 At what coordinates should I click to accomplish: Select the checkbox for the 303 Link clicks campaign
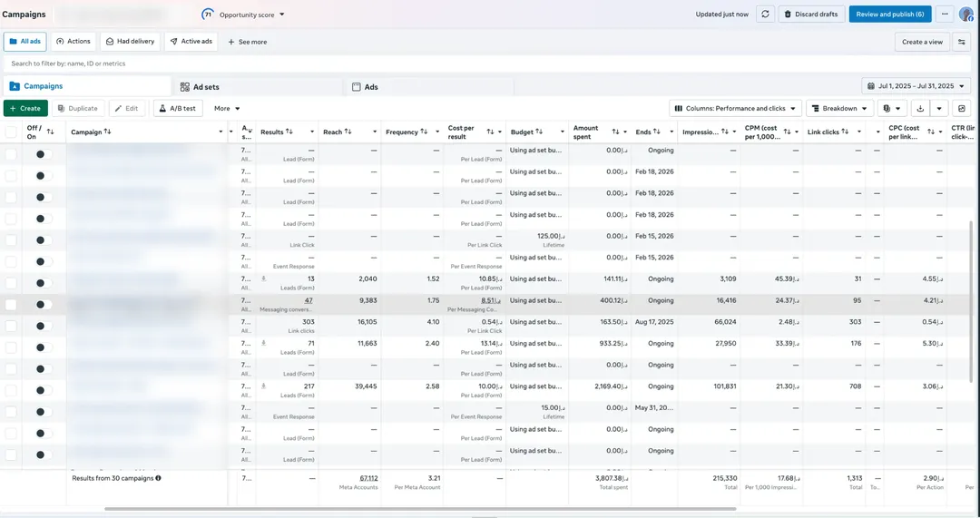pyautogui.click(x=11, y=327)
